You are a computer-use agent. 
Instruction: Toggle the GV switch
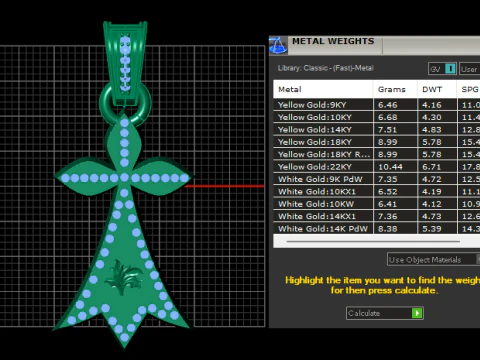(442, 69)
